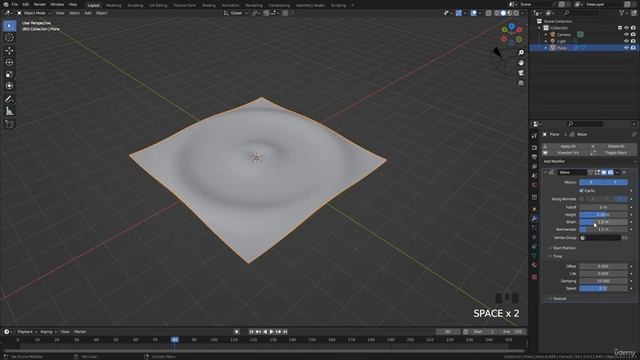Switch to Wireframe viewport shading
Viewport: 640px width, 360px height.
tap(496, 13)
